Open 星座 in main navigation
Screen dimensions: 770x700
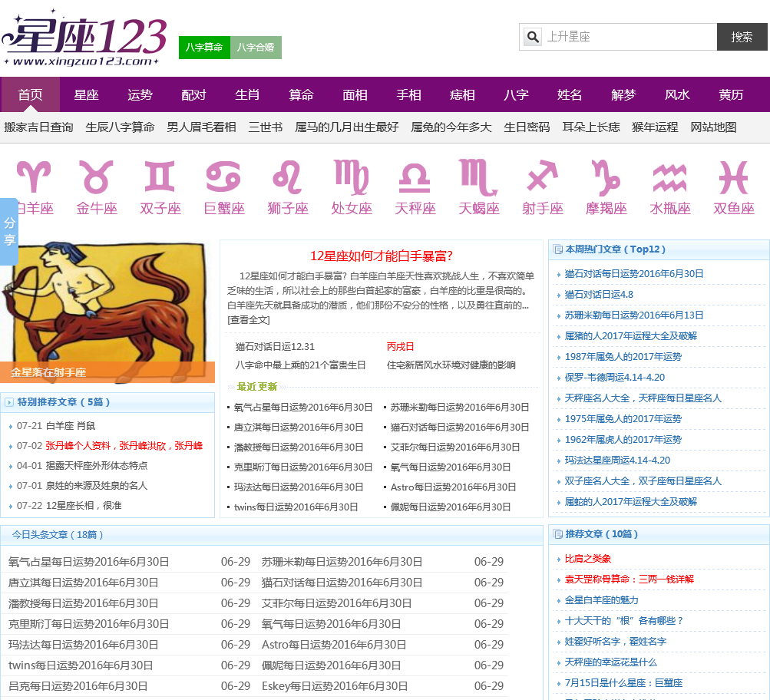pyautogui.click(x=87, y=94)
